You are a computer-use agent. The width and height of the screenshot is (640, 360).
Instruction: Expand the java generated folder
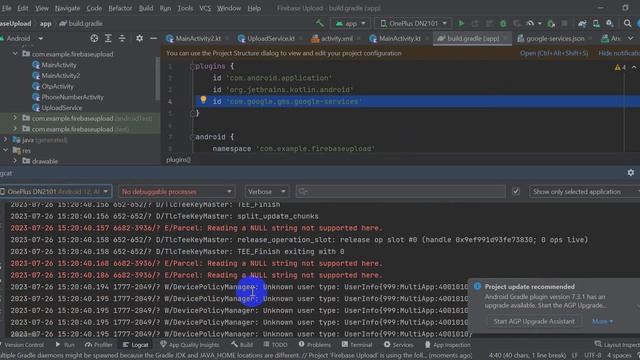5,140
